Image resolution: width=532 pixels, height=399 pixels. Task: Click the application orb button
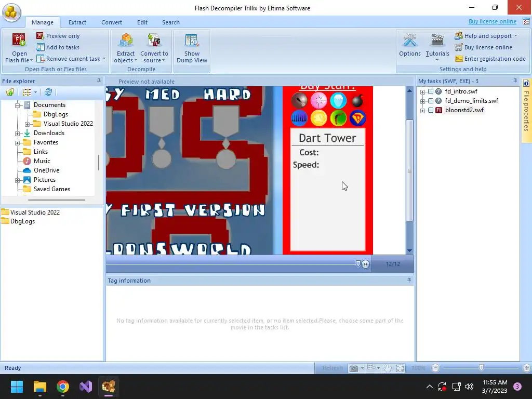point(11,12)
